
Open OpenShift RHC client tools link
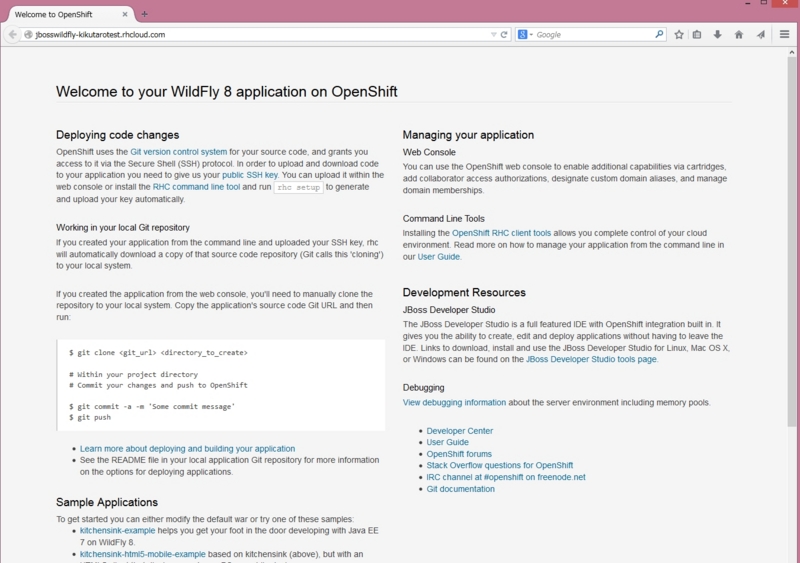(502, 233)
